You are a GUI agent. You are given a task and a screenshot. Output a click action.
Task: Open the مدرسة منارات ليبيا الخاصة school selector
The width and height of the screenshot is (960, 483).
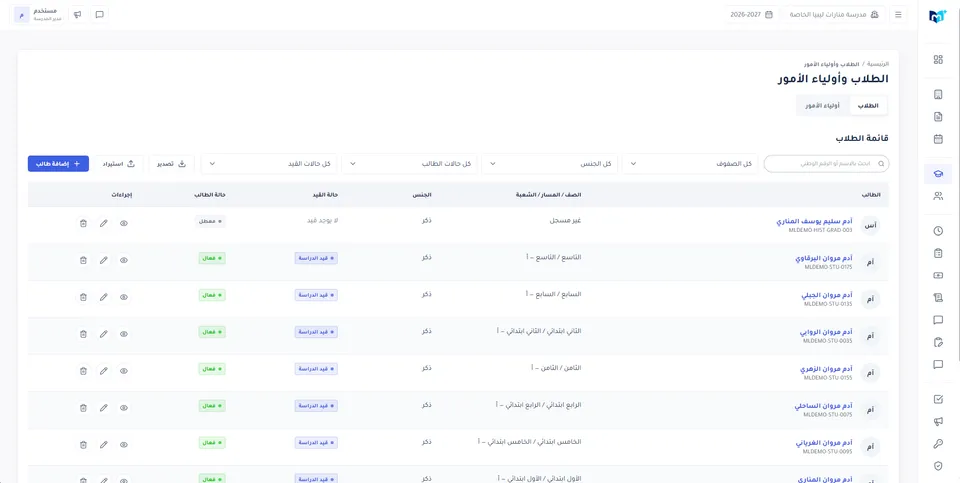833,15
